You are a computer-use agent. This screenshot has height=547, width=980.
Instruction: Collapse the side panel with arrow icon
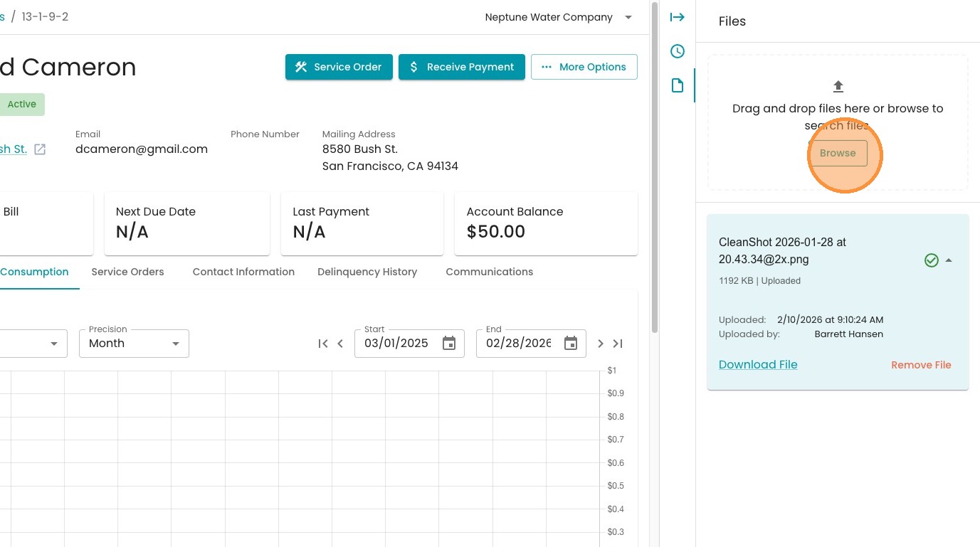coord(677,17)
